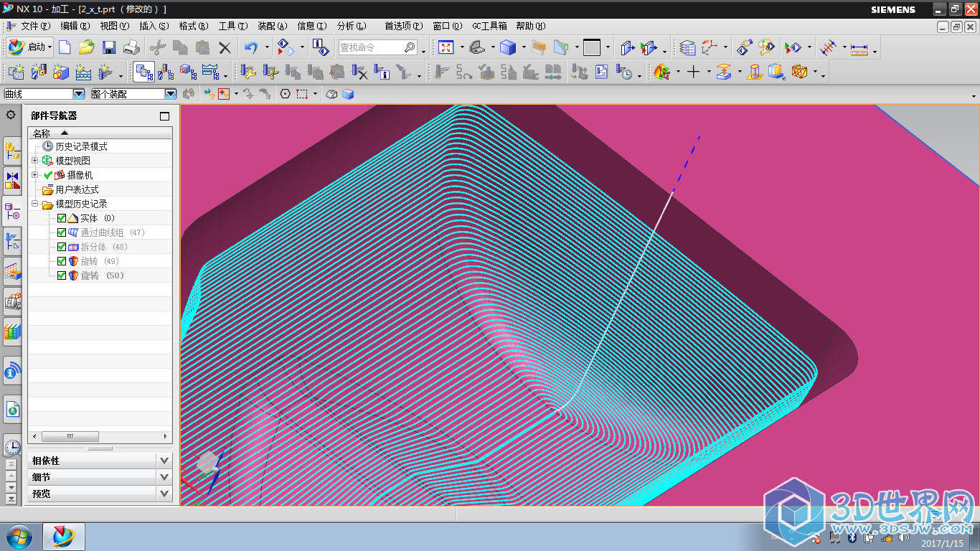Click the Delete X icon
The height and width of the screenshot is (551, 980).
pos(225,48)
